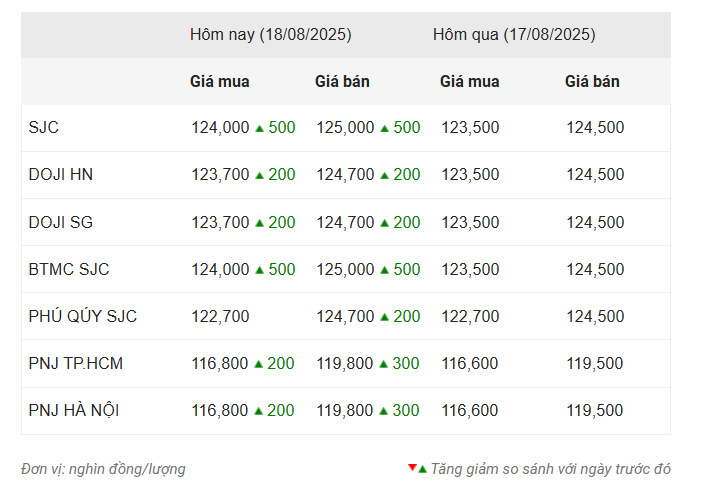Viewport: 702px width, 492px height.
Task: Click green up triangle in the legend note
Action: [422, 470]
